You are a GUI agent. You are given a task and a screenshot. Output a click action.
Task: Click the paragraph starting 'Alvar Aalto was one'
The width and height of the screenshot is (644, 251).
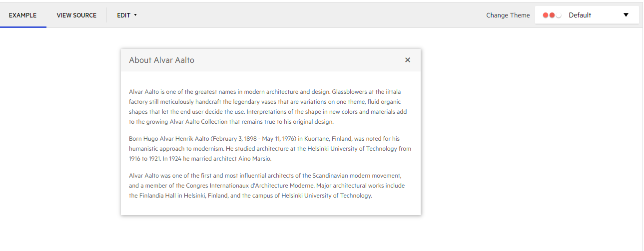point(267,186)
